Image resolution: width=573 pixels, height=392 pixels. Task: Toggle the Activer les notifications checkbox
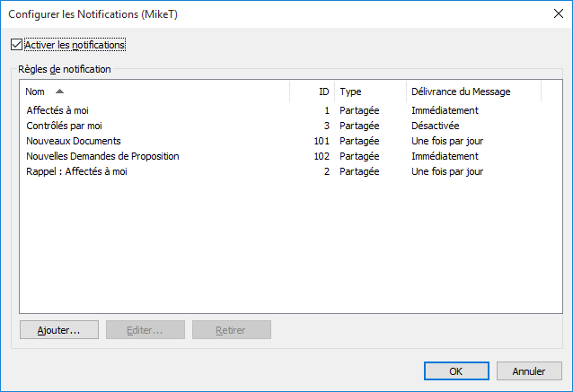tap(16, 44)
